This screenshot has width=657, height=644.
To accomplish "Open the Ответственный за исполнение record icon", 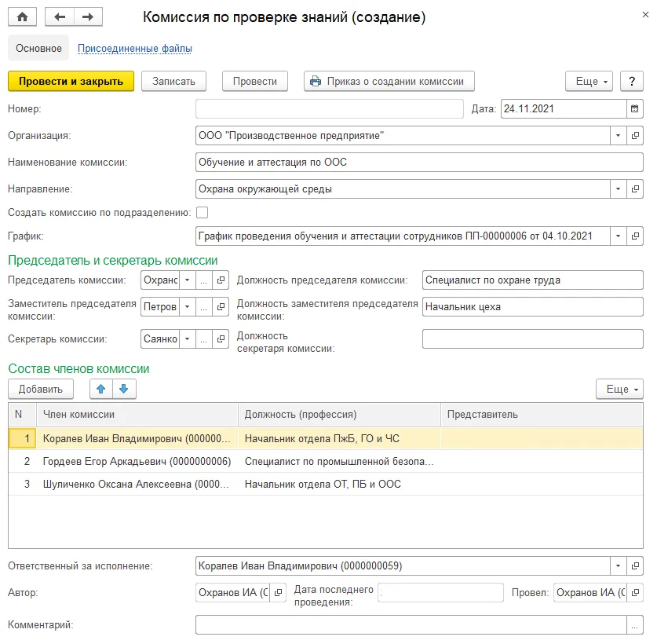I will 635,566.
